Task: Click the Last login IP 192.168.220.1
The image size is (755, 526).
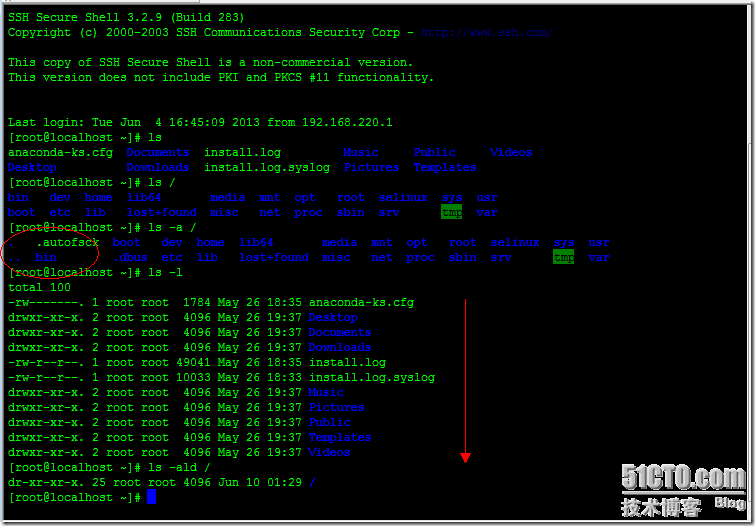Action: coord(347,122)
